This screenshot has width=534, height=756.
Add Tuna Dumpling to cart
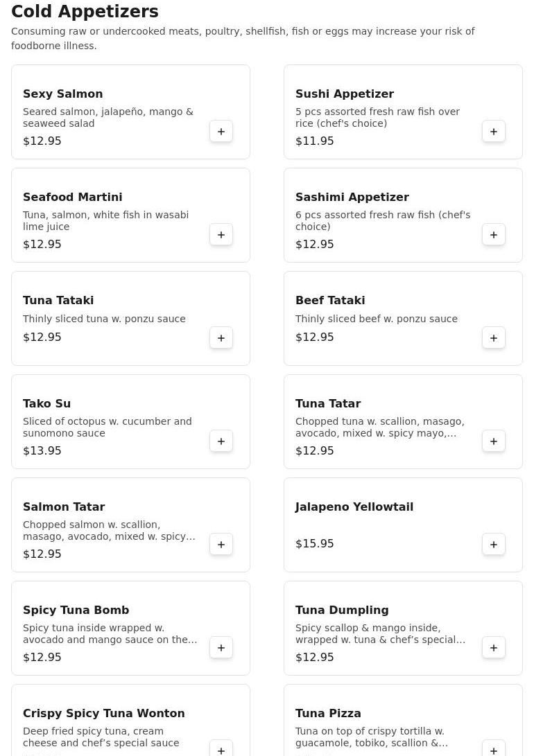click(494, 648)
